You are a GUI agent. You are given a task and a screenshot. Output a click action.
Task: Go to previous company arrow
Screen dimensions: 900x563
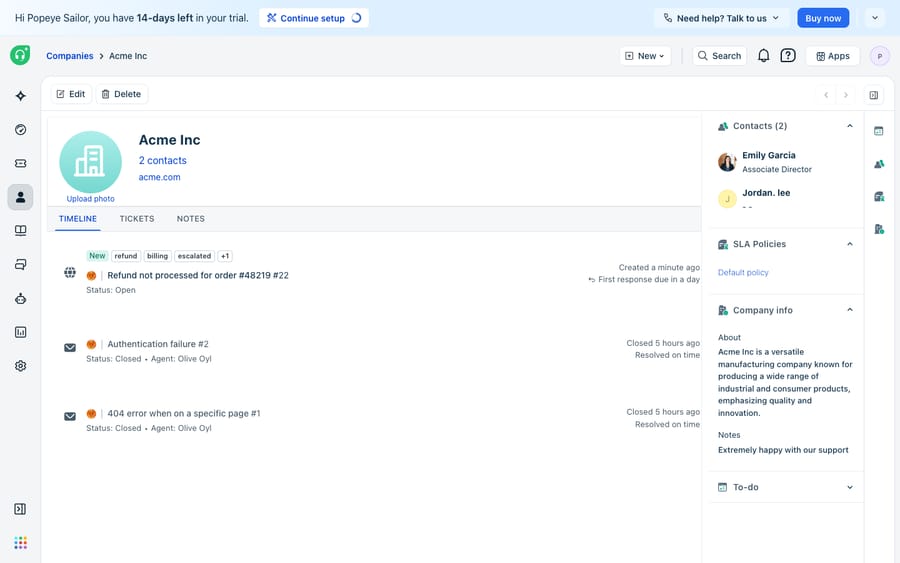click(826, 95)
